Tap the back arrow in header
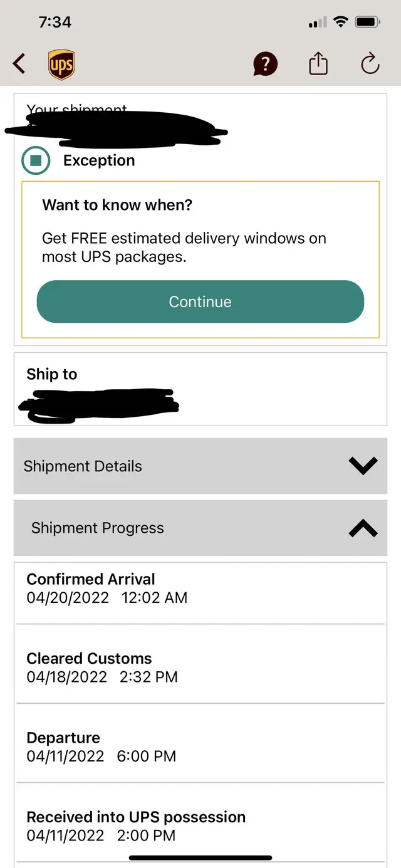 19,64
